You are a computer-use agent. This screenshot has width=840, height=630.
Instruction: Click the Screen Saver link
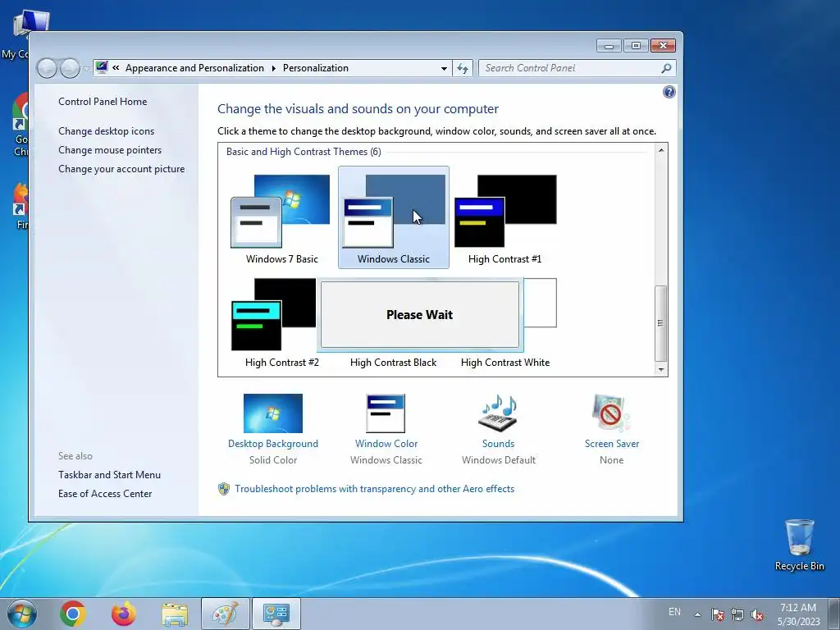(612, 444)
